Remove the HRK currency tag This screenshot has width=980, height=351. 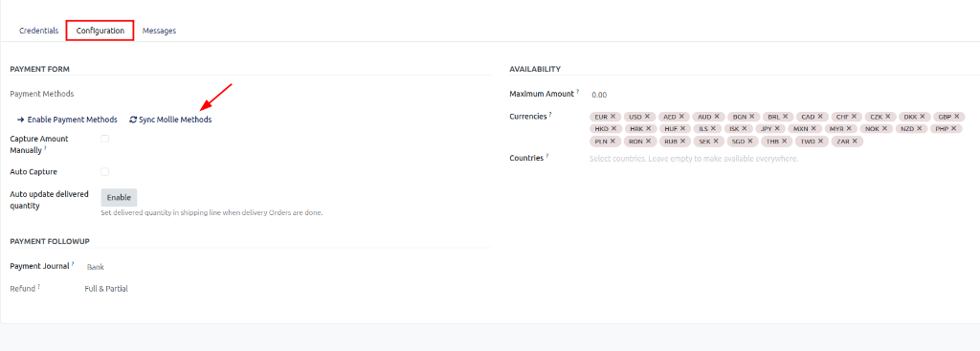(648, 129)
